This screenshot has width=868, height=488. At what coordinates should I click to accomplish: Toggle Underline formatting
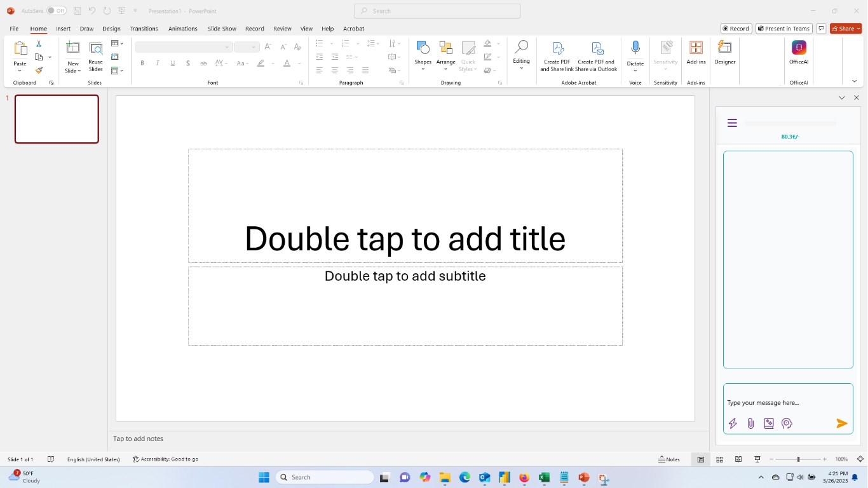173,63
